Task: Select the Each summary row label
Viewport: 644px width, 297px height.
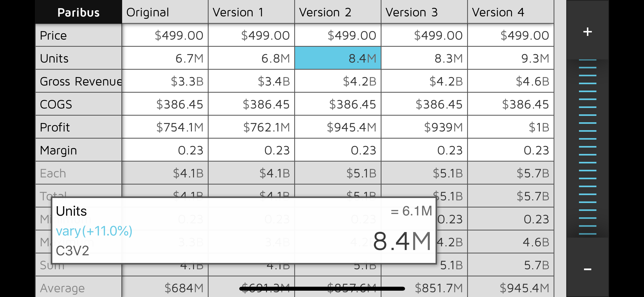Action: click(x=79, y=173)
